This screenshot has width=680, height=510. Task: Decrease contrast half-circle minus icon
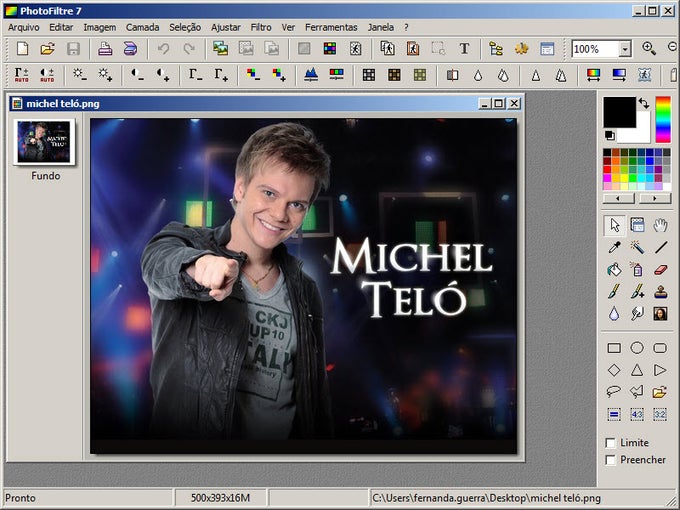137,75
